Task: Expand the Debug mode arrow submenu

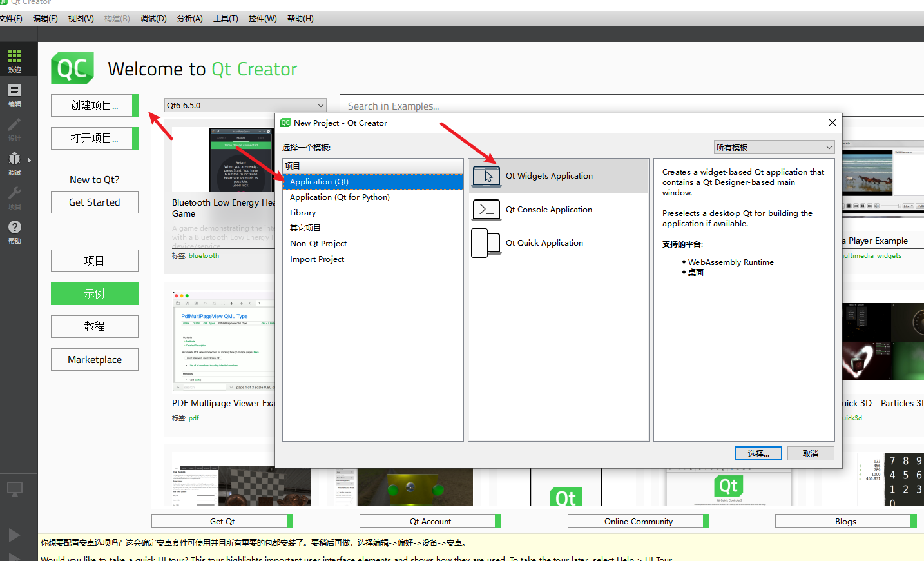Action: [x=29, y=160]
